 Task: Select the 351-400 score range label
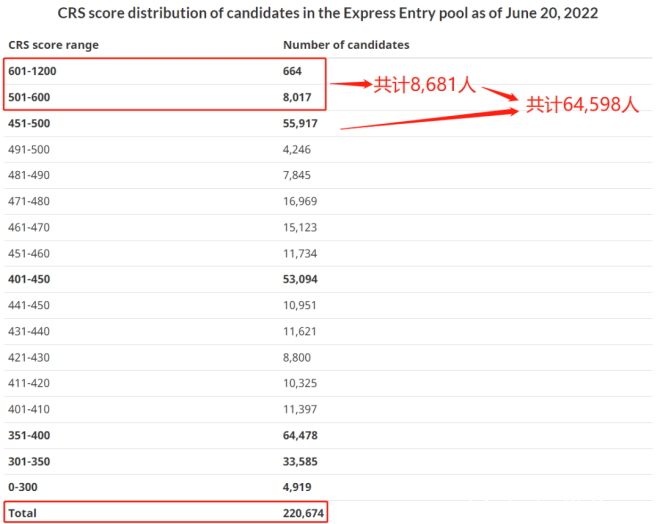pyautogui.click(x=29, y=435)
